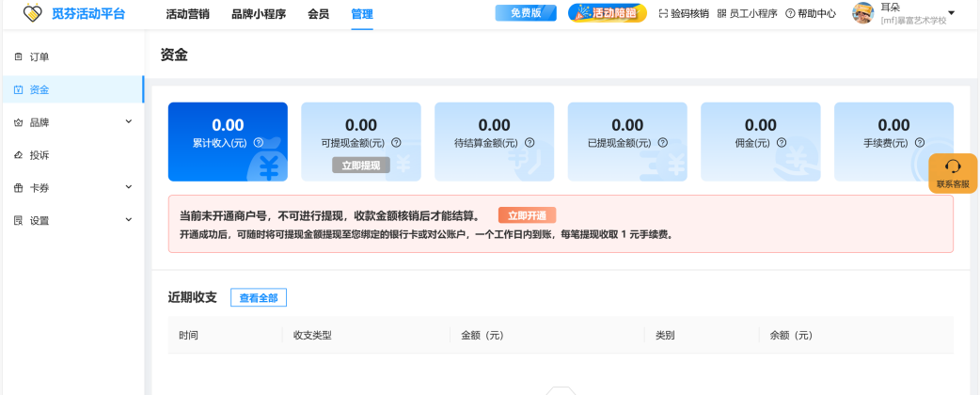Click the orange 立即开通 button
The height and width of the screenshot is (395, 980).
(527, 215)
